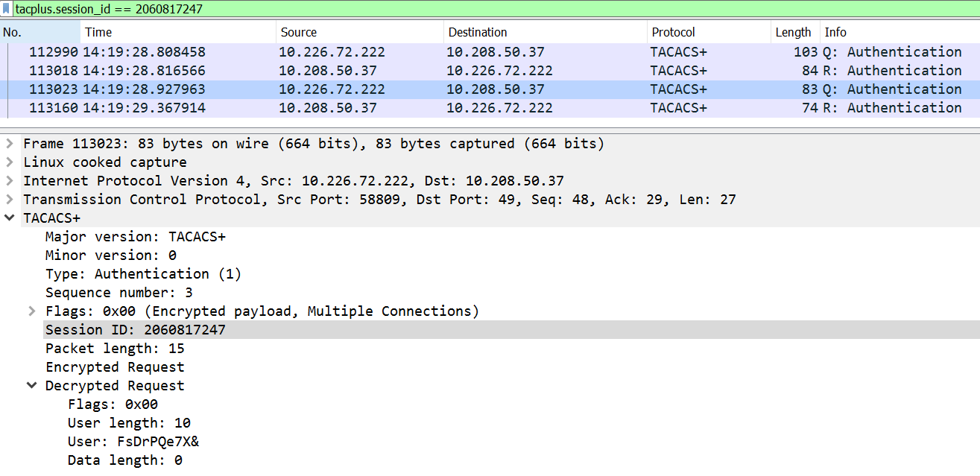Click the Length value 74

coord(810,108)
